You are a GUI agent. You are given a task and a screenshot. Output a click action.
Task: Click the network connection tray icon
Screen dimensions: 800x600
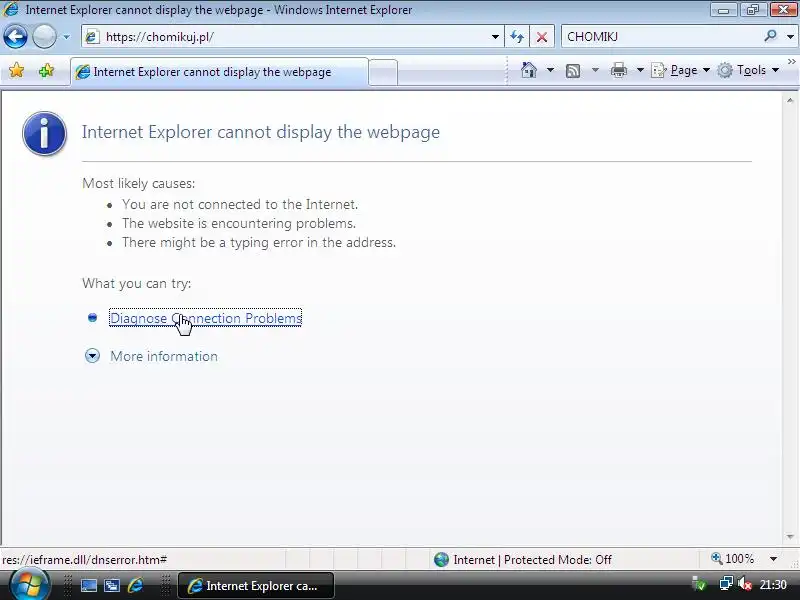725,583
